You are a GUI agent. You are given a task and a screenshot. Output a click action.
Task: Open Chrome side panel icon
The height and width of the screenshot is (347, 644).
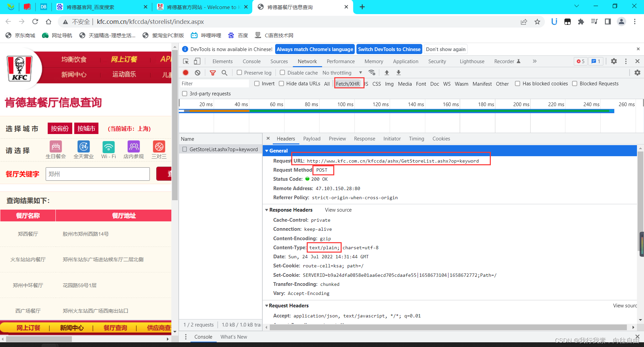pyautogui.click(x=608, y=22)
